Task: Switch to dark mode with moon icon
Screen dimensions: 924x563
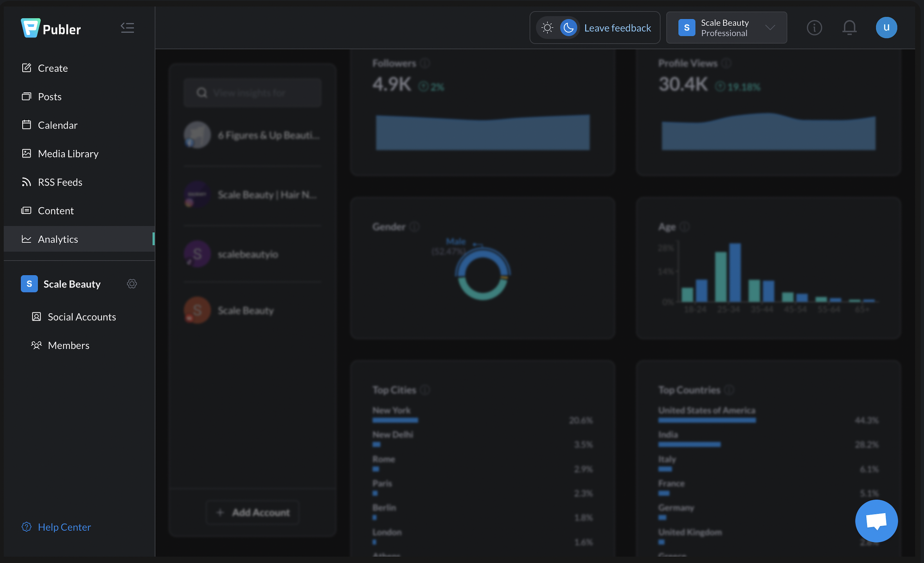Action: tap(569, 28)
